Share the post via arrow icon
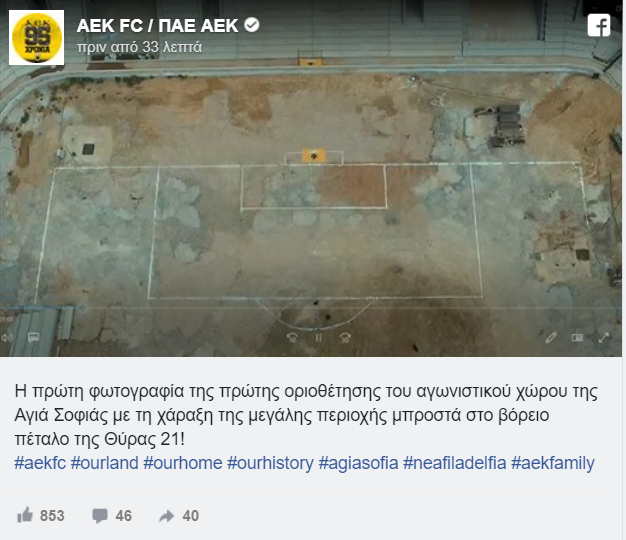626x540 pixels. tap(166, 516)
